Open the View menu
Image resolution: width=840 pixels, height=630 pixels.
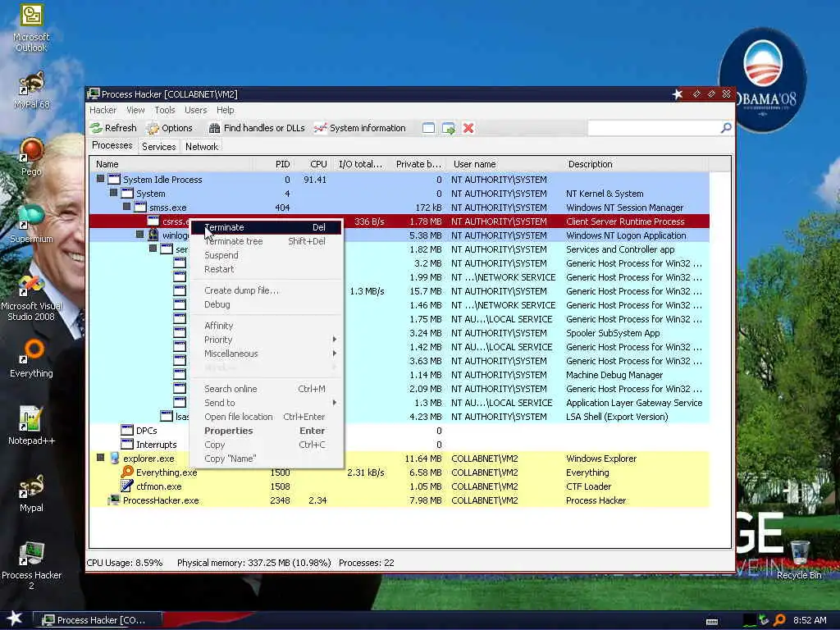[x=135, y=110]
